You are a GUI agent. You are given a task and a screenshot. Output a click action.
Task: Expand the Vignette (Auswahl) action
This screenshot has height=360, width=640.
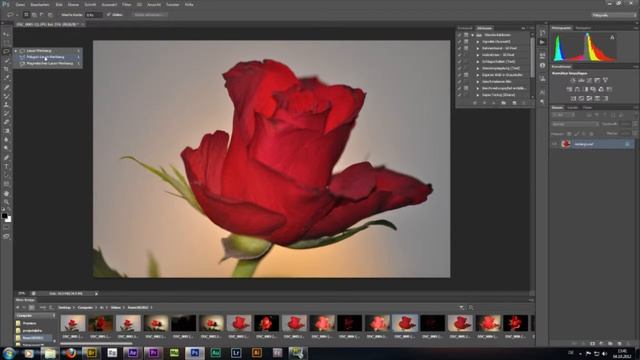point(478,42)
